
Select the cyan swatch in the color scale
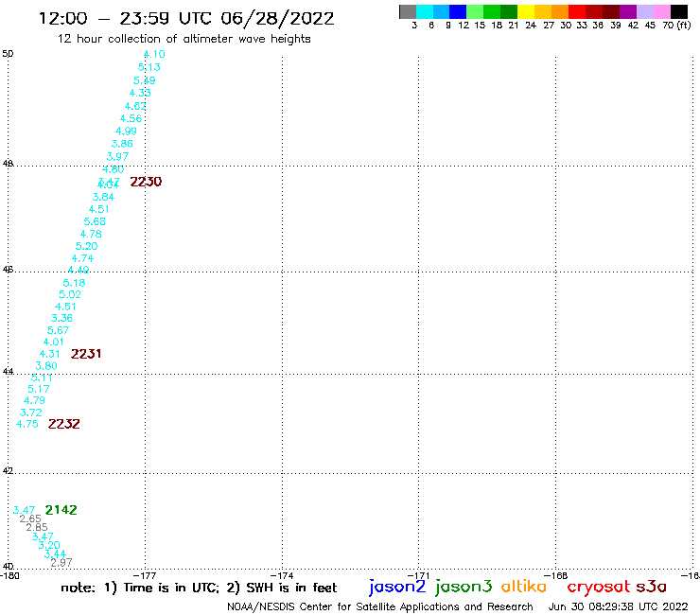point(425,11)
